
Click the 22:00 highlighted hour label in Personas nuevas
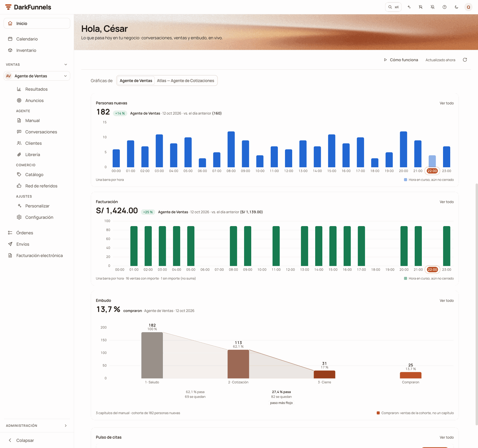coord(432,171)
